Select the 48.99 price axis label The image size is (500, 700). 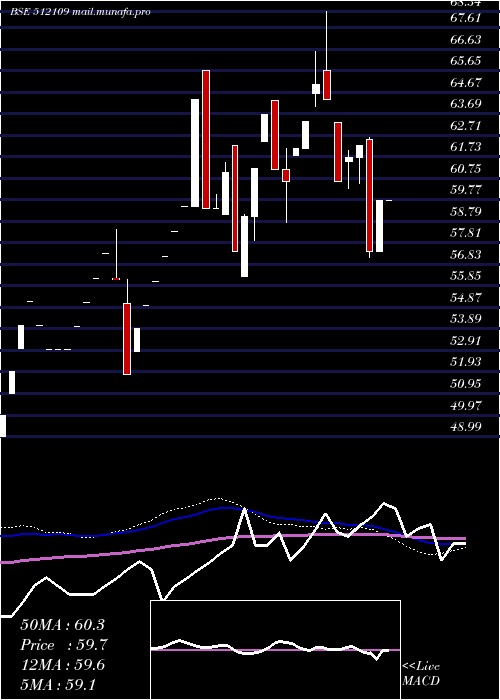pos(466,427)
